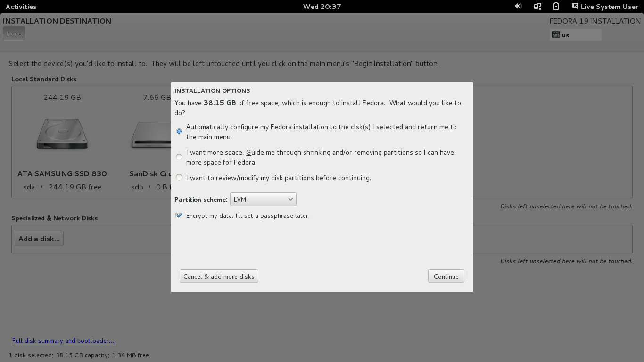Open the volume speaker icon in top bar

pyautogui.click(x=518, y=6)
